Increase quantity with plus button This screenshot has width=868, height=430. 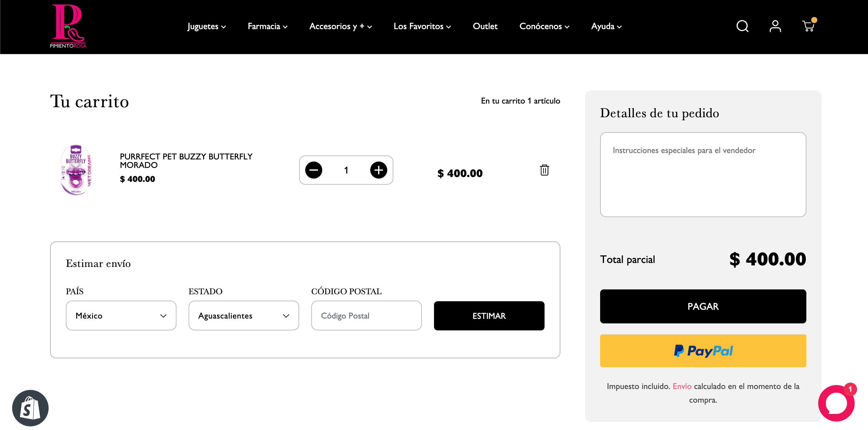pos(378,170)
